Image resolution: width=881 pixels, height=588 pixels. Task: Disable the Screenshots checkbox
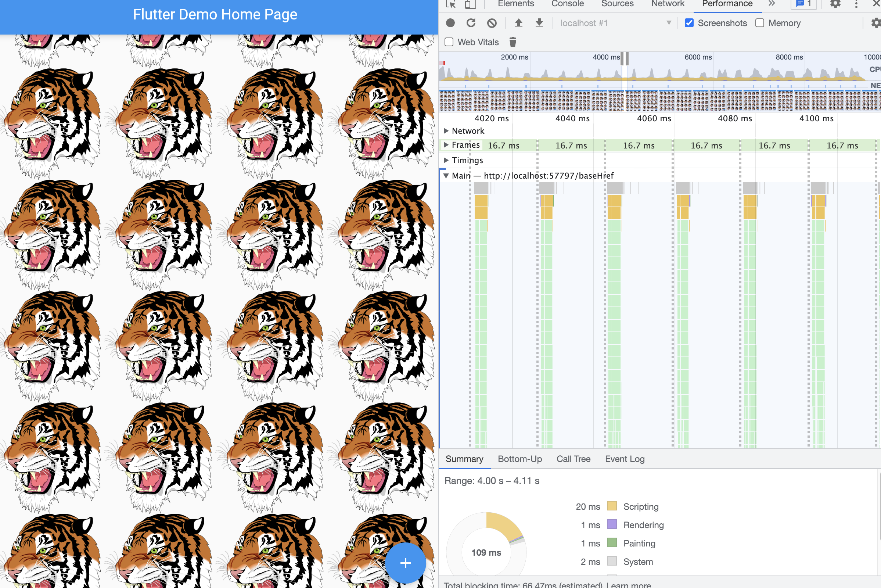[689, 23]
